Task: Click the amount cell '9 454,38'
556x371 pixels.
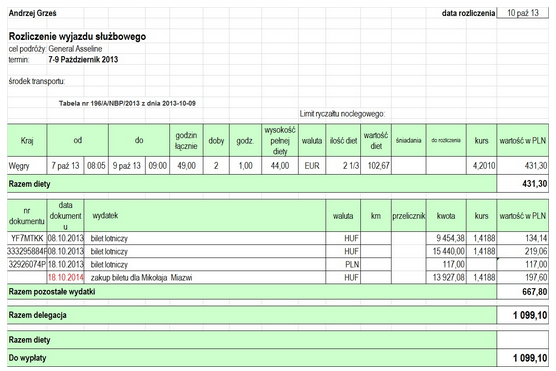Action: (x=446, y=238)
